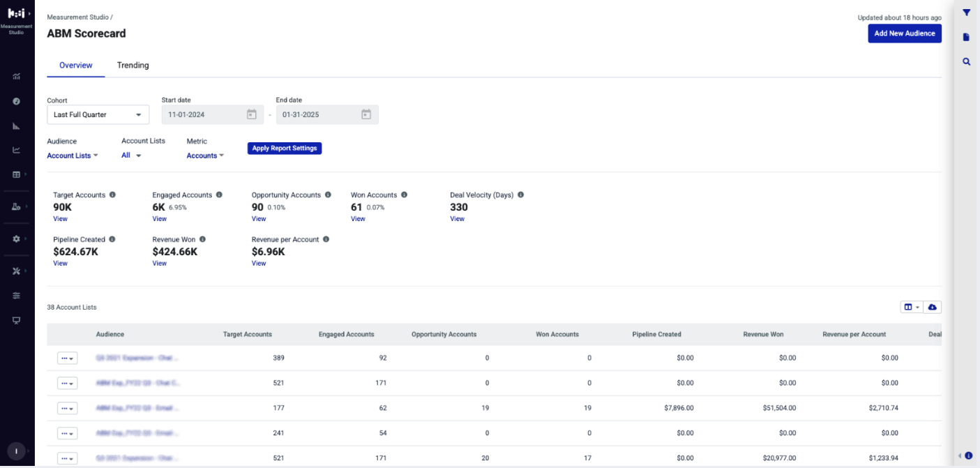Click the Start date field showing 11-01-2024

coord(213,114)
